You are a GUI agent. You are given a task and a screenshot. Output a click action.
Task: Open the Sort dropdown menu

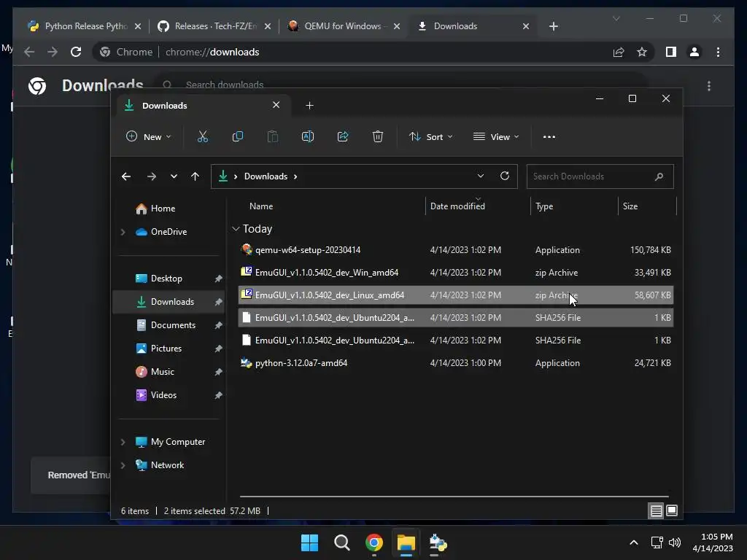click(430, 136)
